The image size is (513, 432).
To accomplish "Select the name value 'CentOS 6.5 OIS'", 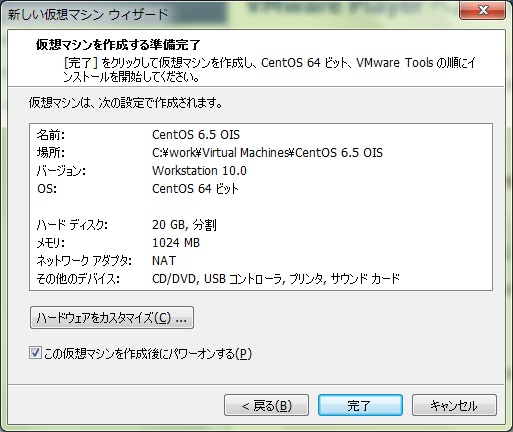I will (x=196, y=135).
